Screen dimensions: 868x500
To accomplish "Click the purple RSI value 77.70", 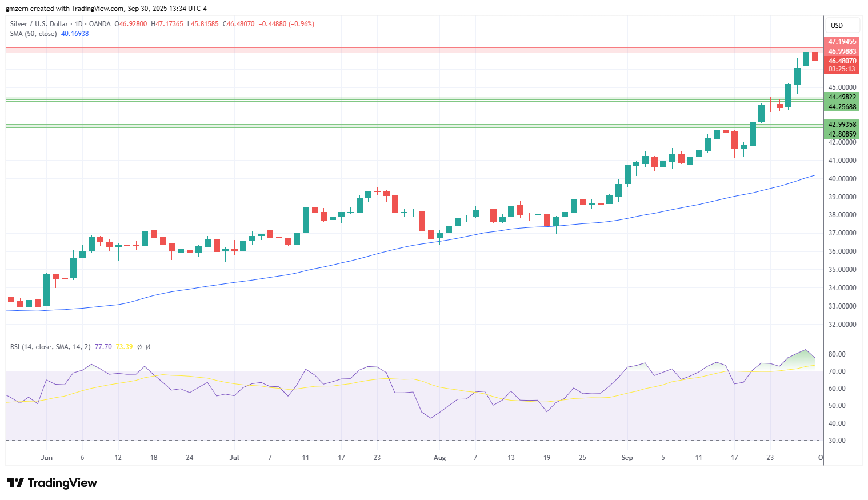I will pyautogui.click(x=103, y=347).
